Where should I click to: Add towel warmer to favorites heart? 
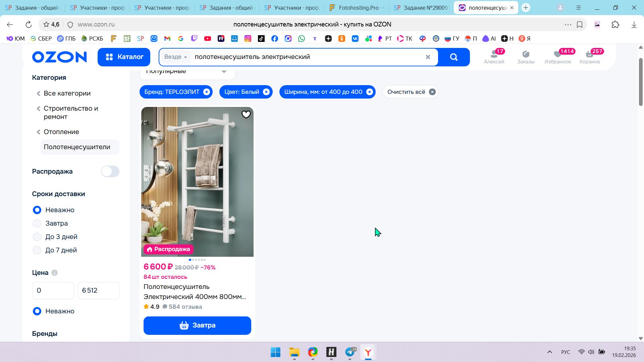point(246,115)
